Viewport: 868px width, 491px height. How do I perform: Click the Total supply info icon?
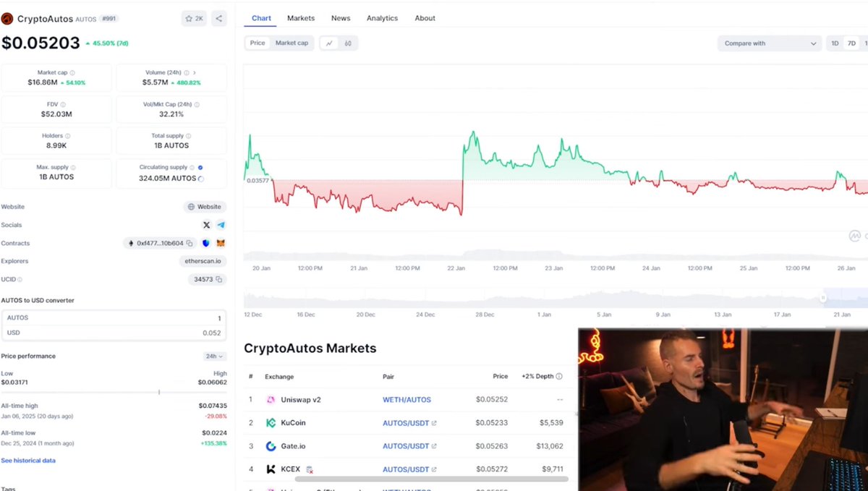(x=187, y=135)
